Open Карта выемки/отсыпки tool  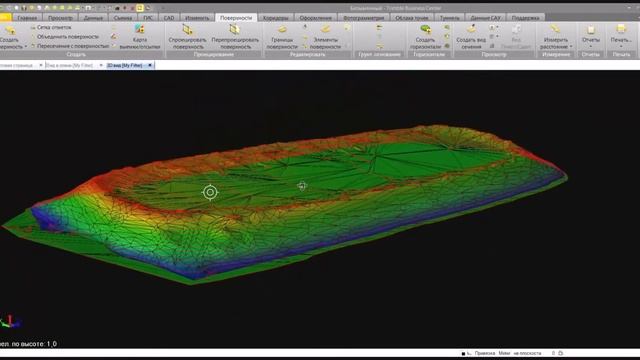tap(140, 37)
